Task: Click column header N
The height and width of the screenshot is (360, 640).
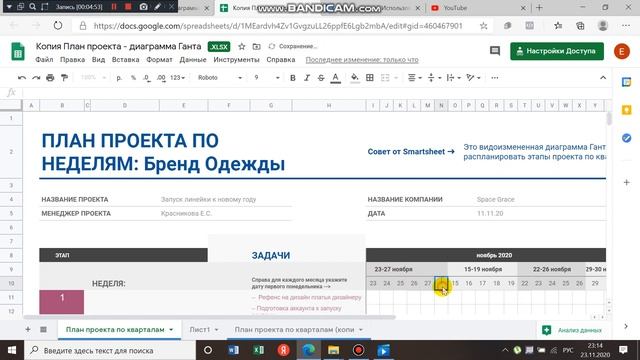Action: click(x=441, y=106)
